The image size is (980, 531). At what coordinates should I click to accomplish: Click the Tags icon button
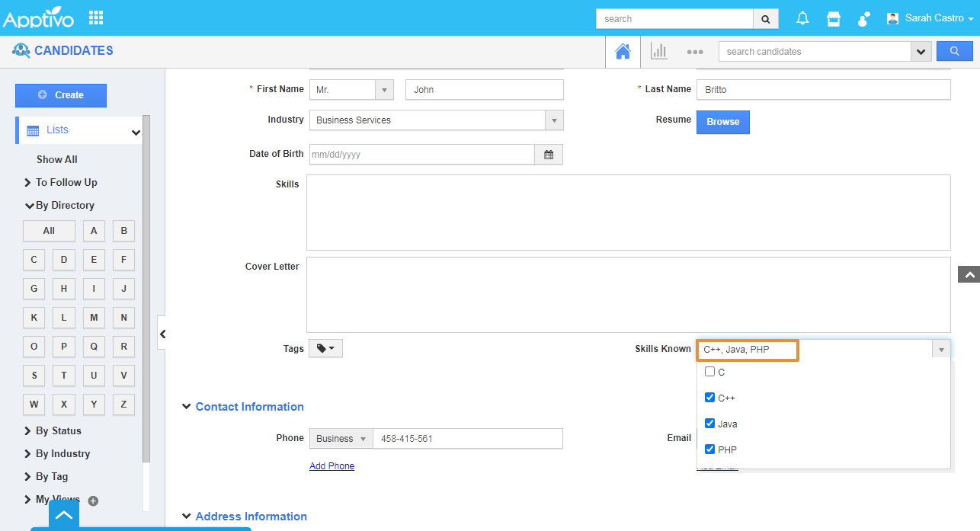pos(325,348)
